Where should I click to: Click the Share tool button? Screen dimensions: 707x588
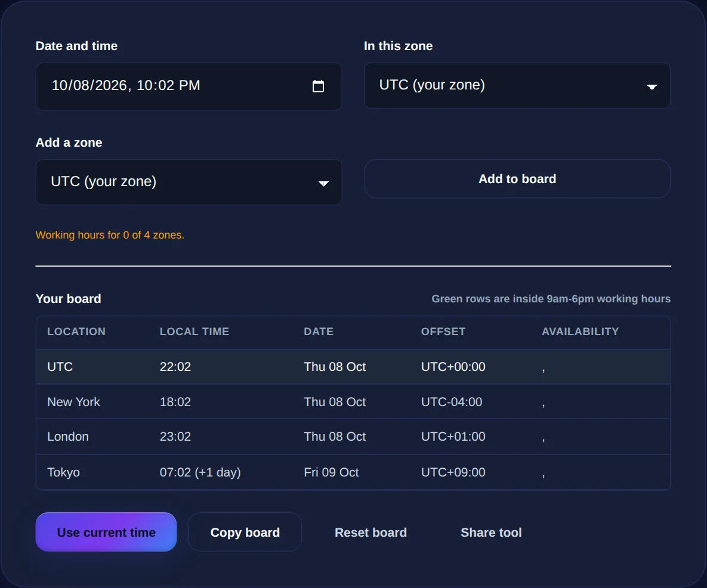[x=491, y=532]
